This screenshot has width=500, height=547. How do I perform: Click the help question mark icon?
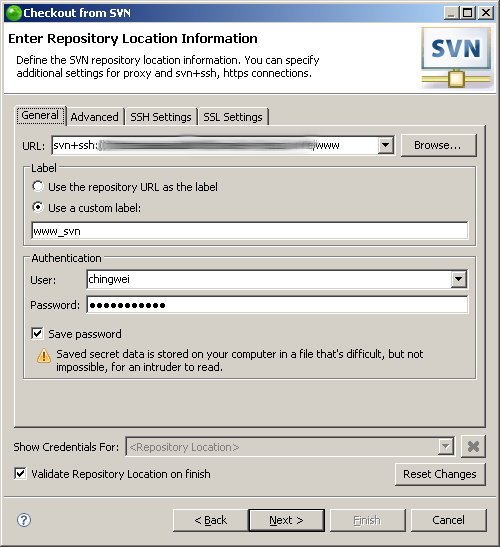[24, 520]
